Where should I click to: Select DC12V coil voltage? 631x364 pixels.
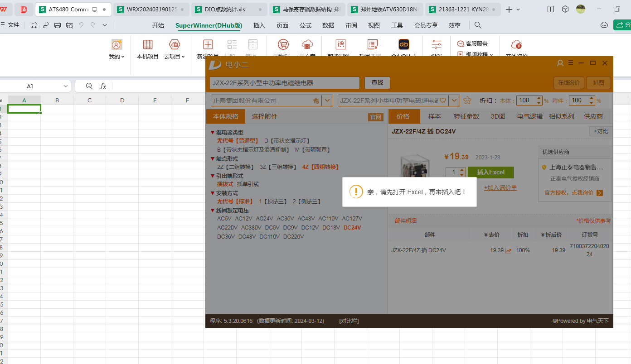(310, 228)
